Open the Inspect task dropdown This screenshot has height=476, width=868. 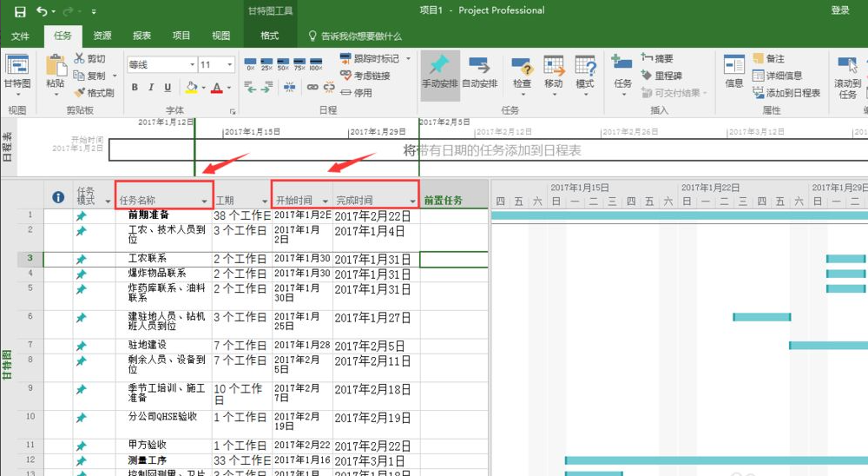pyautogui.click(x=522, y=75)
